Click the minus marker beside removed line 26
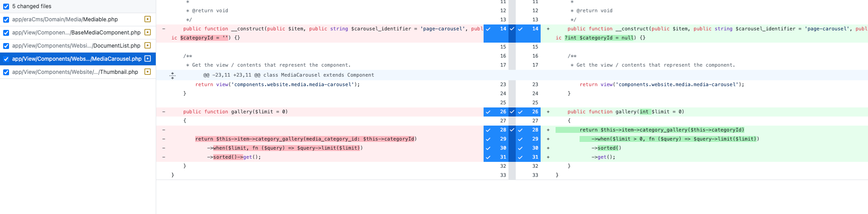Viewport: 868px width, 214px height. pos(163,112)
